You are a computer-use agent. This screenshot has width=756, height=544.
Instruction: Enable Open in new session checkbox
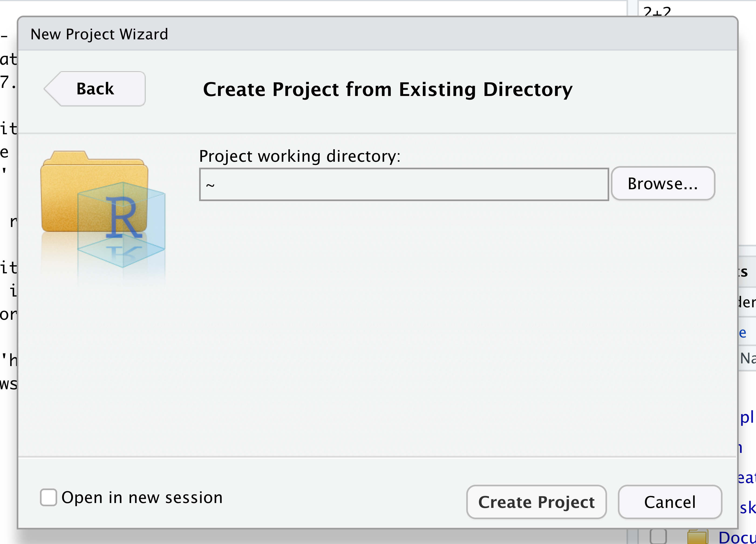49,497
